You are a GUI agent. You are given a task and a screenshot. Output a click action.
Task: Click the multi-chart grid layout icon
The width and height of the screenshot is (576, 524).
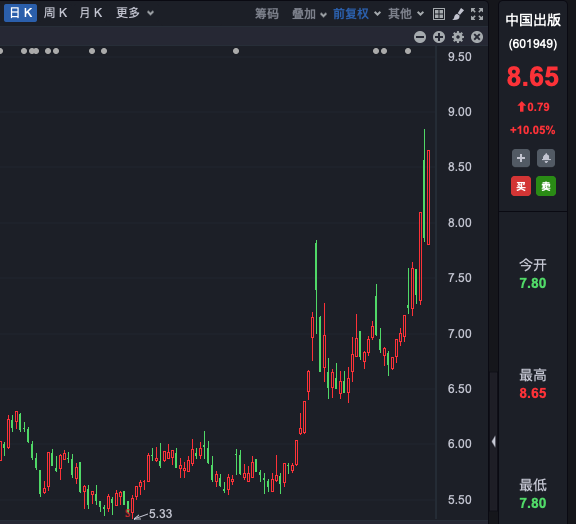pyautogui.click(x=439, y=14)
